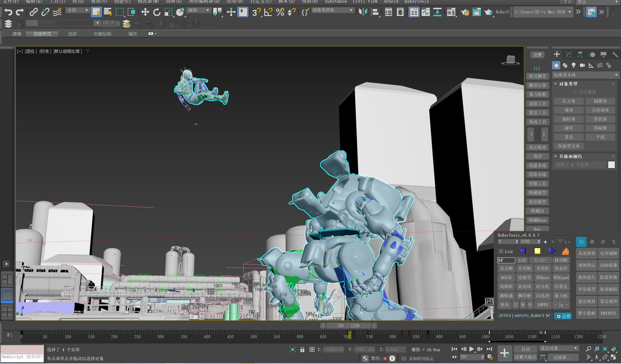This screenshot has width=621, height=364.
Task: Open the Rendered Frame Window icon
Action: click(477, 12)
